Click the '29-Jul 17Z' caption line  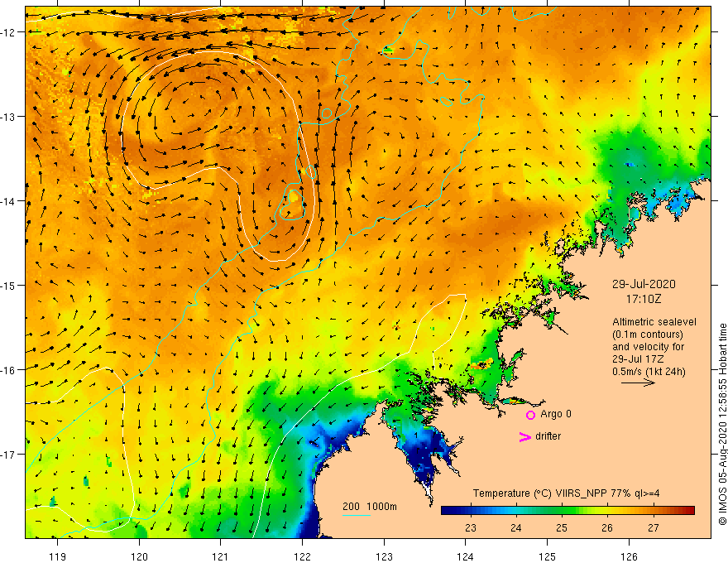tap(638, 359)
